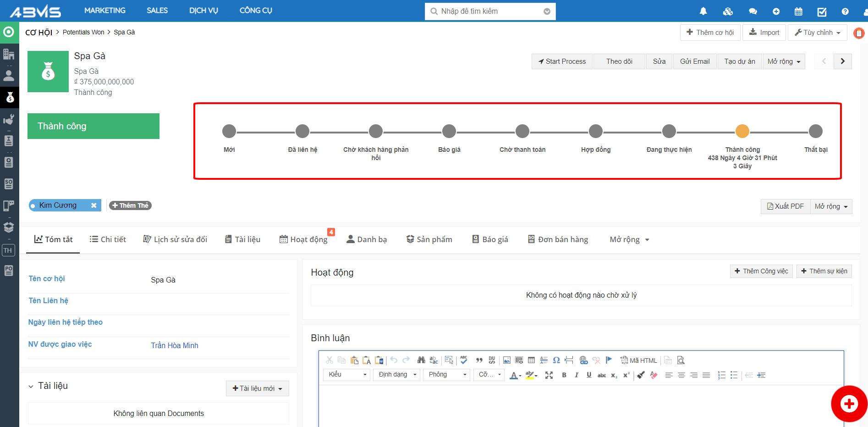868x427 pixels.
Task: Expand the Phông font dropdown
Action: (447, 375)
